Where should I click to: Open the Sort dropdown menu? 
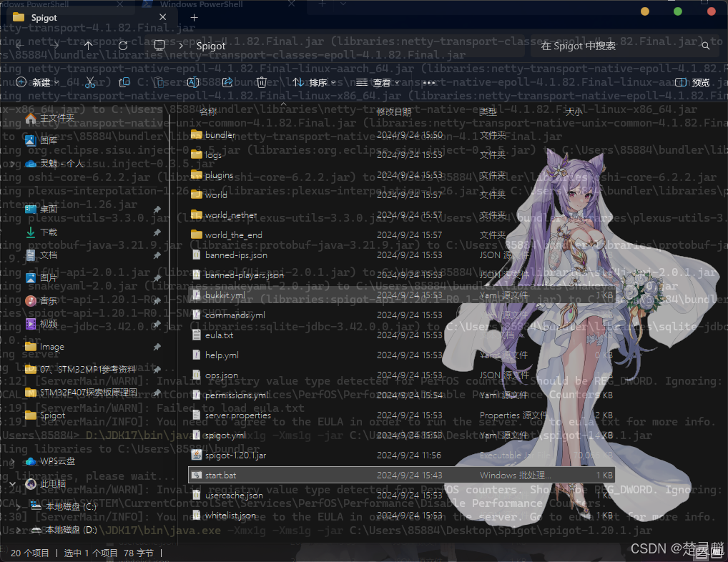pyautogui.click(x=314, y=83)
